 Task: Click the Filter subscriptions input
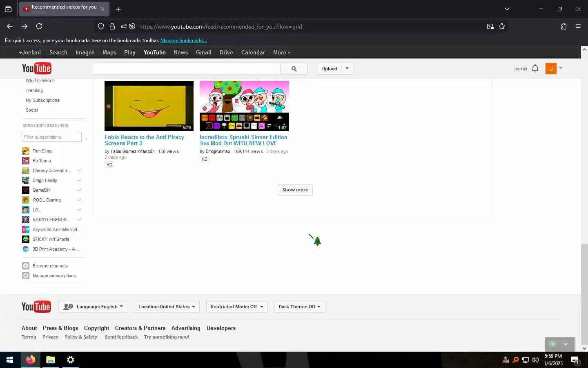click(x=51, y=137)
